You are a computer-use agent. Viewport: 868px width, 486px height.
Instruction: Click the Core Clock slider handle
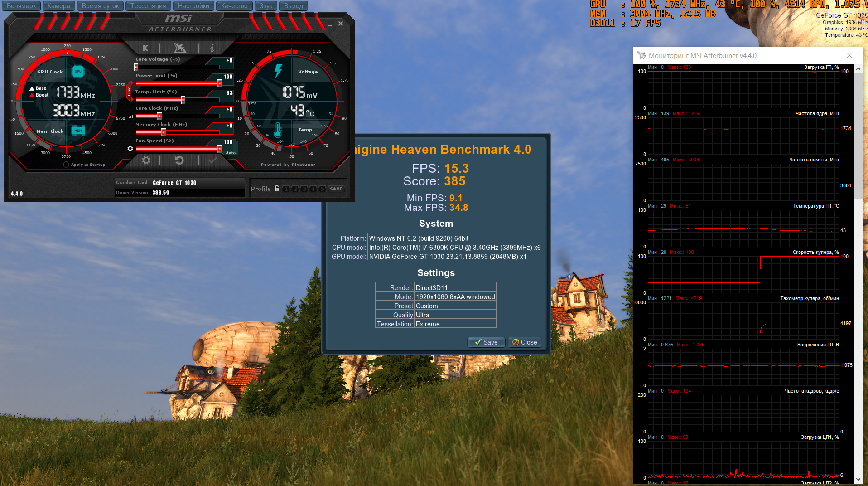point(159,116)
